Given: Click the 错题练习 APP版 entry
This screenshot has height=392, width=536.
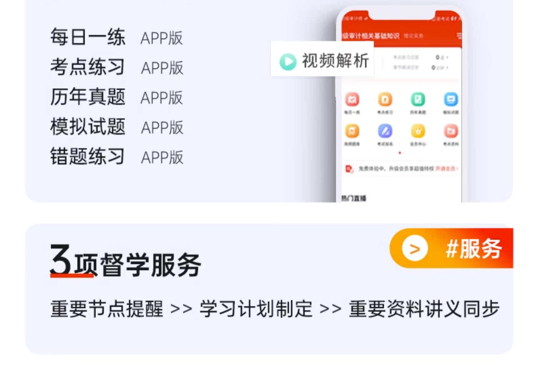Looking at the screenshot, I should point(116,157).
